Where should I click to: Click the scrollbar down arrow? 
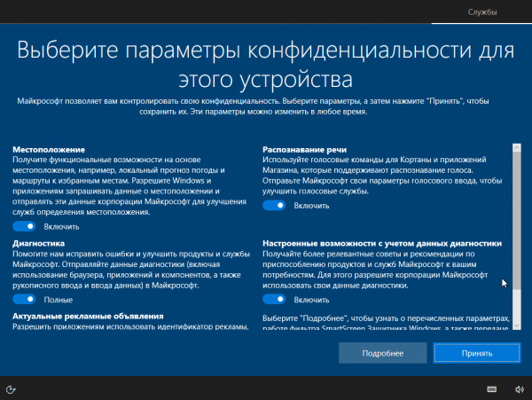(x=517, y=325)
